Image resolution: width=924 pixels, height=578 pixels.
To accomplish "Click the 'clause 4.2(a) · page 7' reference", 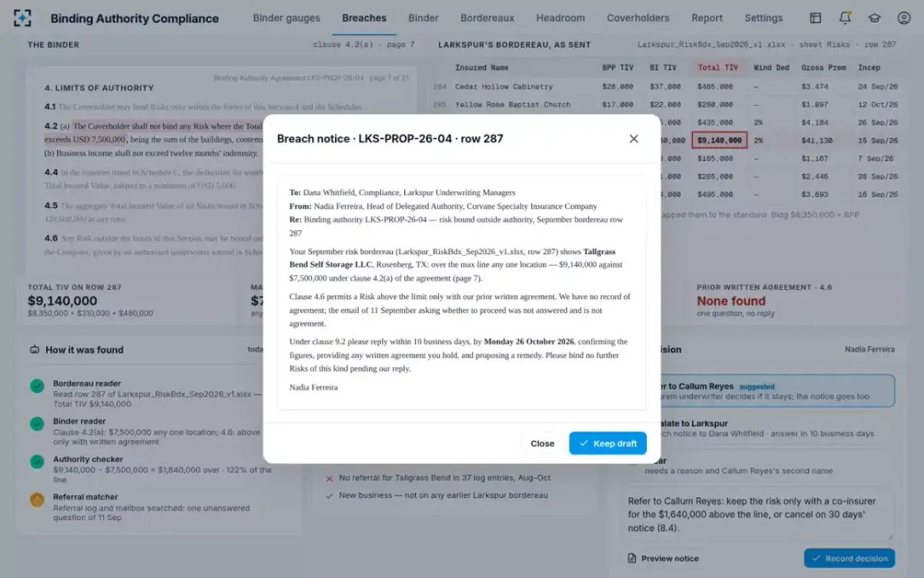I will [x=363, y=45].
